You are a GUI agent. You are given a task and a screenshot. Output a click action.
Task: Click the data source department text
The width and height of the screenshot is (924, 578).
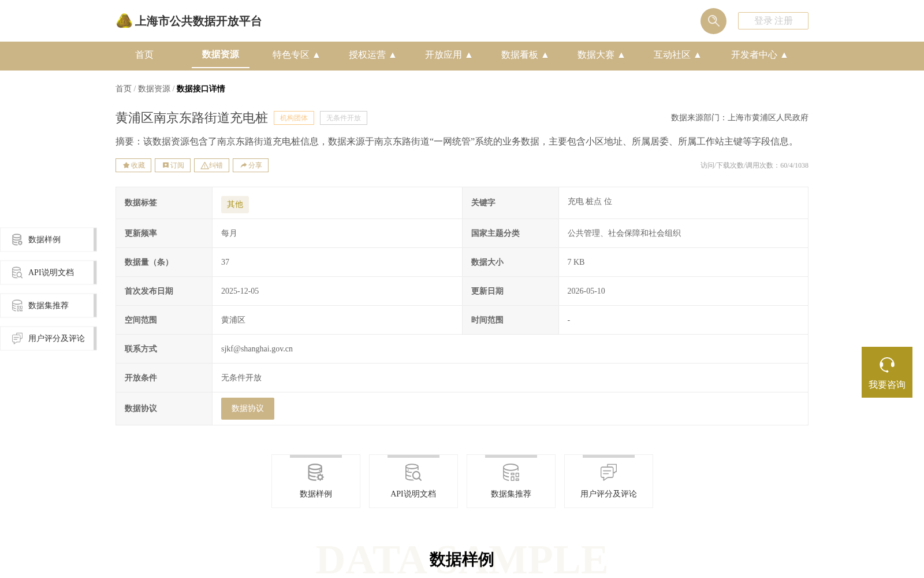pos(740,118)
